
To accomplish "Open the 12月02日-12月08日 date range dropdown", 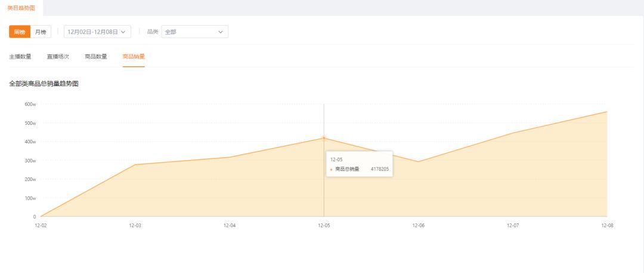I will [97, 32].
